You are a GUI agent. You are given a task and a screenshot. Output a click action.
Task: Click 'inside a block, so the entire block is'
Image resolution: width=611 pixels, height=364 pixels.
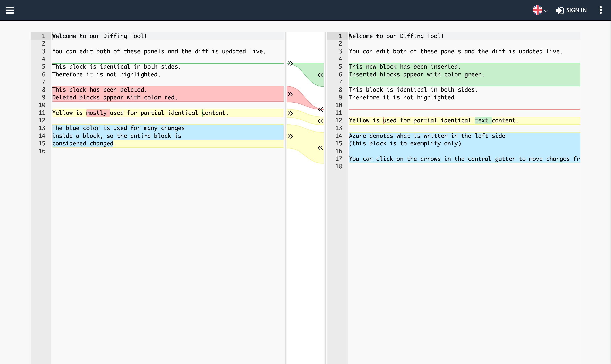tap(117, 136)
